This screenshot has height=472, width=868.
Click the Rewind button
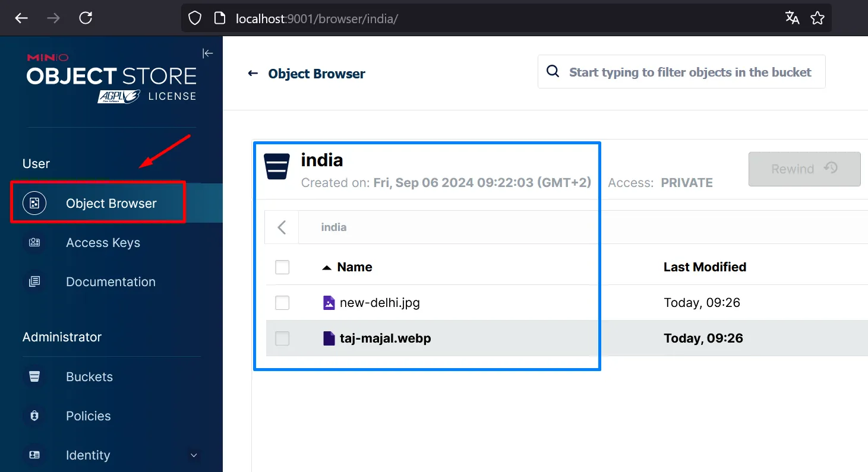click(x=804, y=169)
